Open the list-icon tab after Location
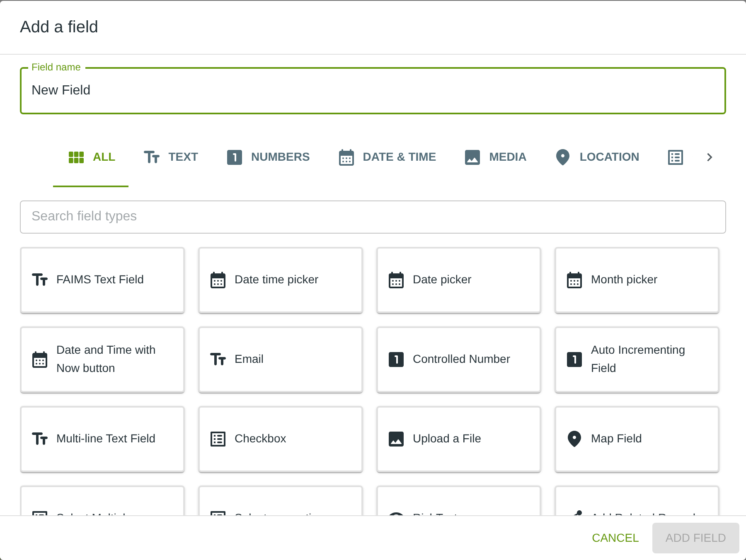The image size is (746, 560). (x=675, y=157)
